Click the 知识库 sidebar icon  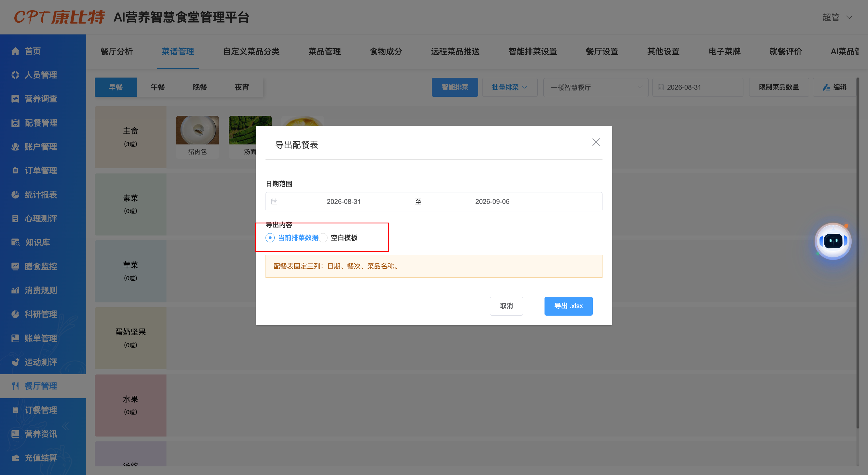[x=15, y=242]
